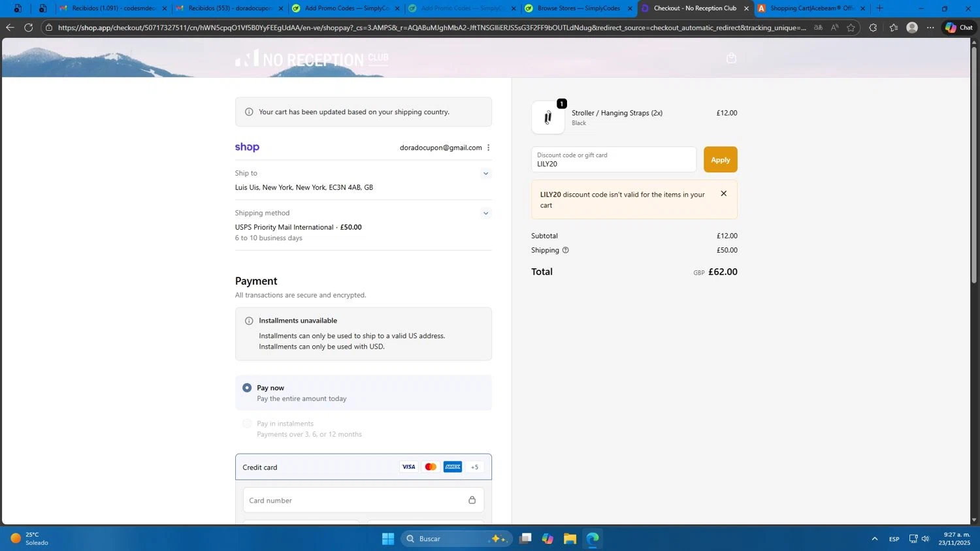Viewport: 980px width, 551px height.
Task: Open File Explorer from the taskbar
Action: click(570, 539)
